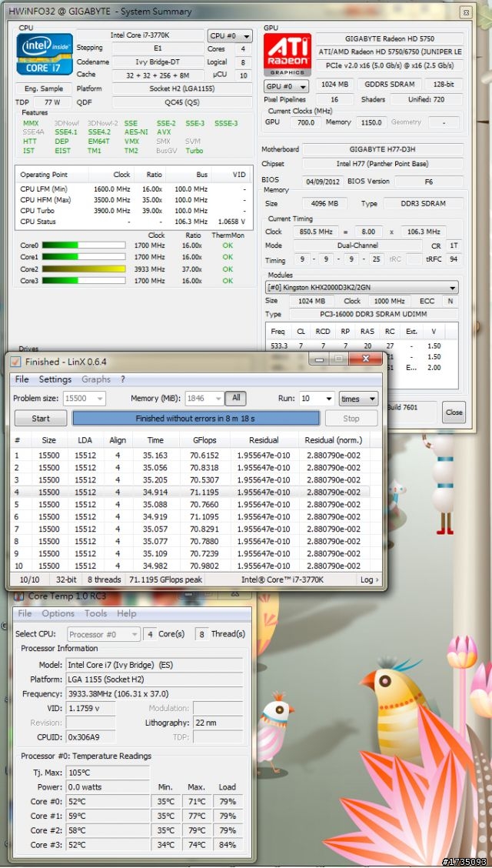Click the VID 1.1759 v field in Core Temp
Viewport: 492px width, 868px height.
[91, 708]
